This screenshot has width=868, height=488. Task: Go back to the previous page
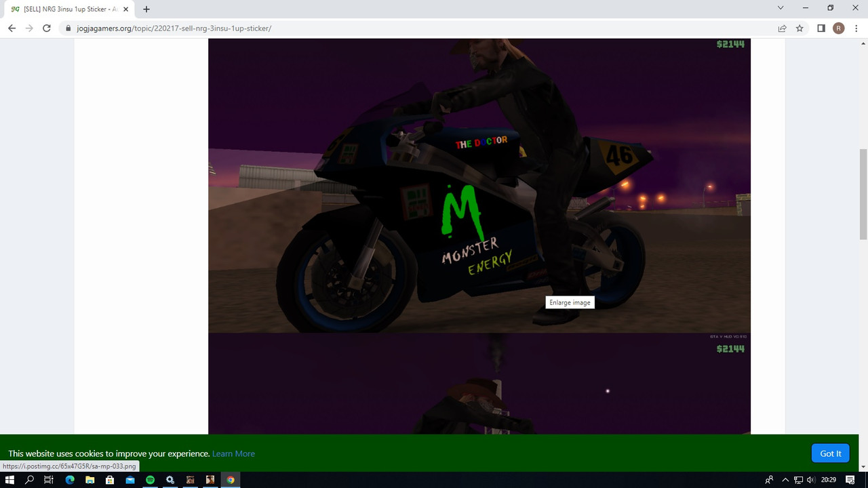point(12,28)
